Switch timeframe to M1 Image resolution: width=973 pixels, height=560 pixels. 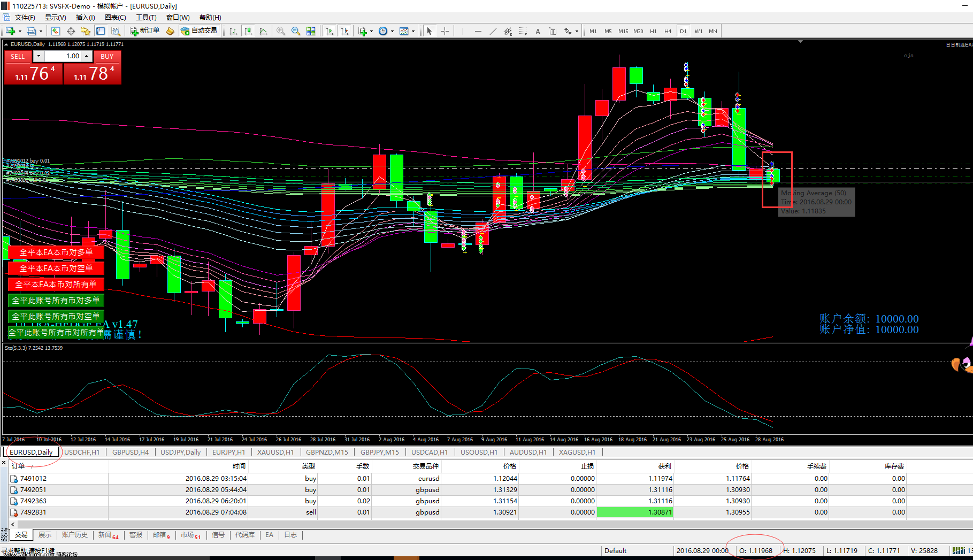coord(593,31)
